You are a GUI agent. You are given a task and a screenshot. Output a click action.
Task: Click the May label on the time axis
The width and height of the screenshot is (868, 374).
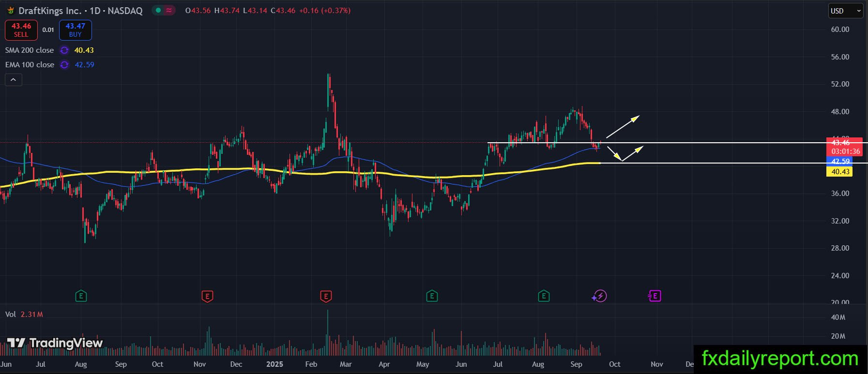tap(423, 364)
